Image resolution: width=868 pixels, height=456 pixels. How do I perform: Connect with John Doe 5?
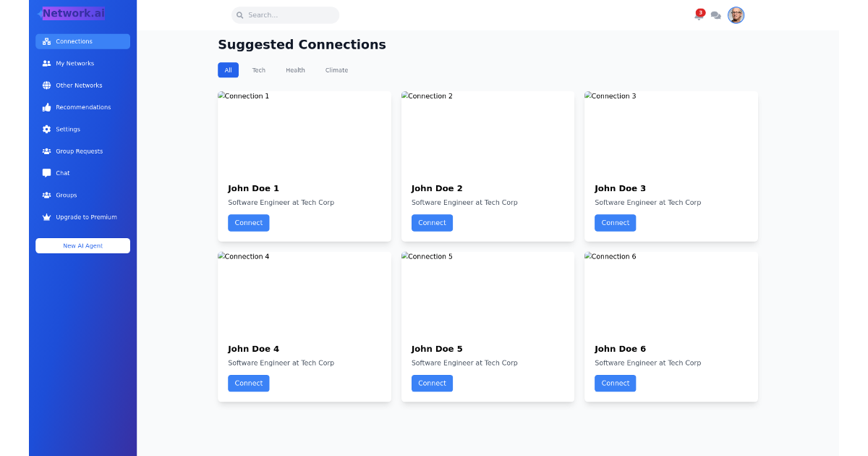(432, 384)
